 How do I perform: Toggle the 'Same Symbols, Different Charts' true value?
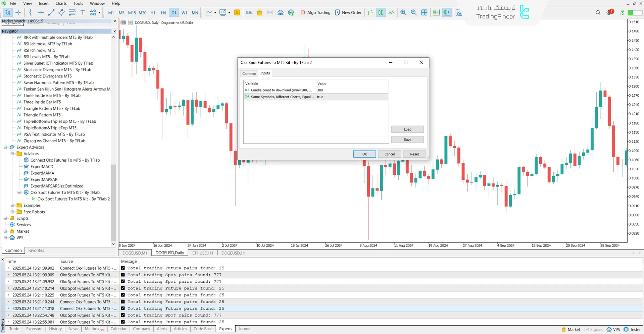pos(352,97)
